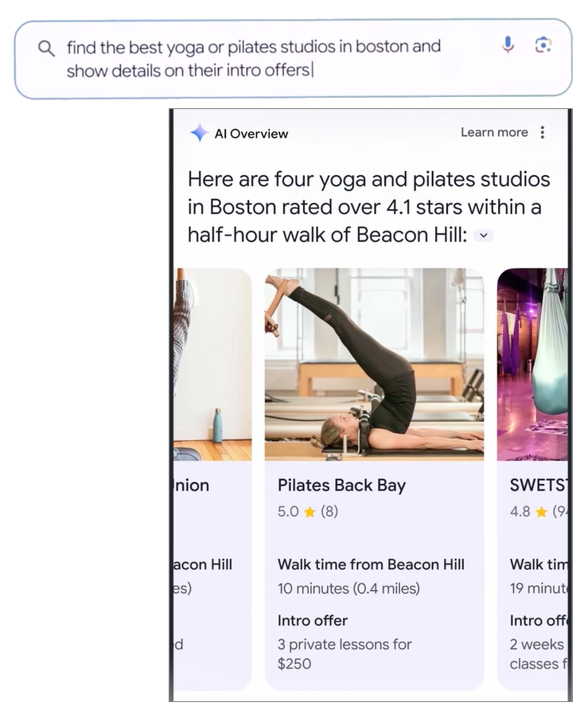Open the three-dot more options menu
This screenshot has width=588, height=710.
[543, 132]
